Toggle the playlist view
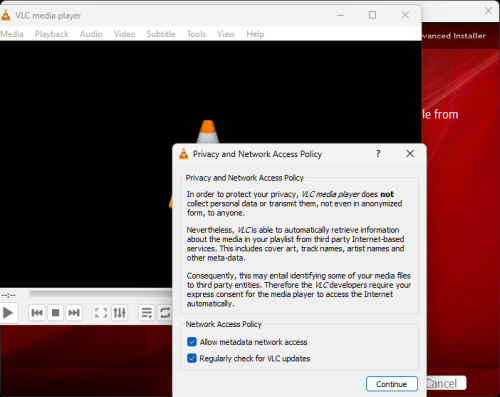 [147, 313]
